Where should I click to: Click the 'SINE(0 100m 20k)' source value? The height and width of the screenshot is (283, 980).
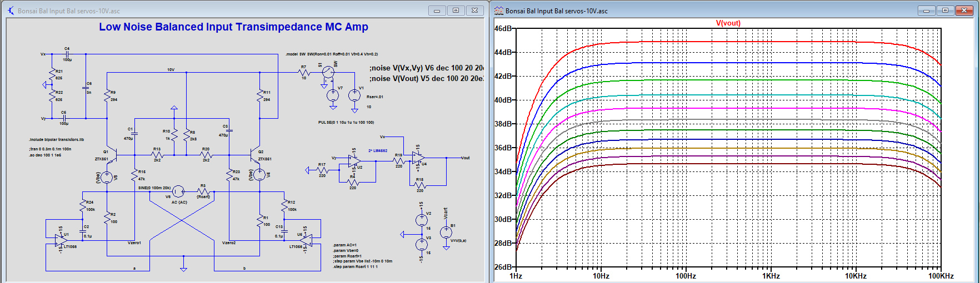pos(154,188)
